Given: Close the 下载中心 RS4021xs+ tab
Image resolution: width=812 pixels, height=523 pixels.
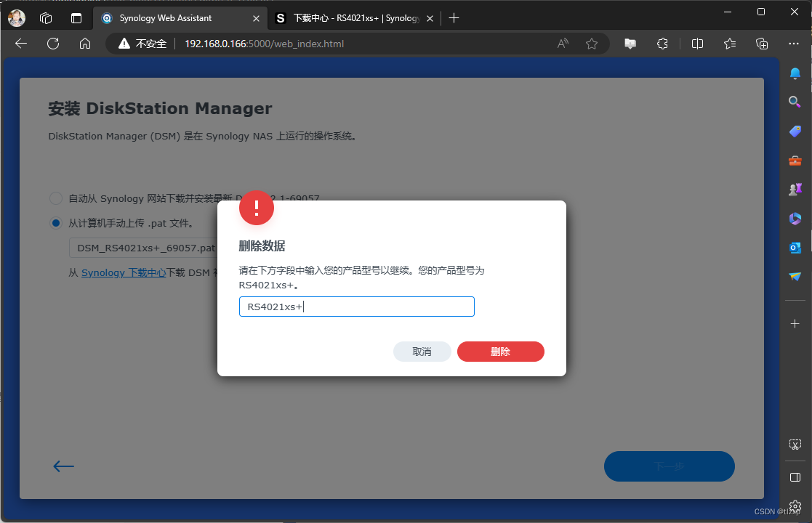Looking at the screenshot, I should (x=430, y=18).
